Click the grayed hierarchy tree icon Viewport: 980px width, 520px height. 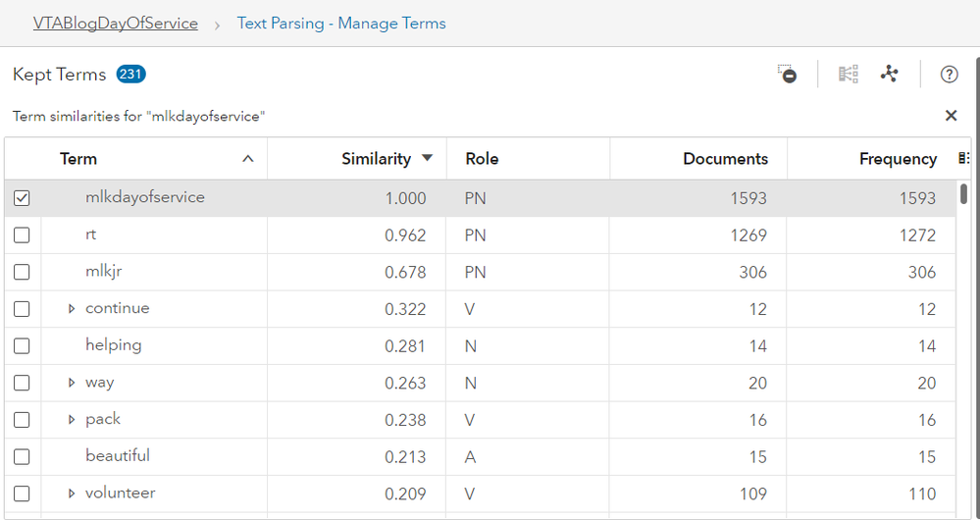(x=848, y=74)
